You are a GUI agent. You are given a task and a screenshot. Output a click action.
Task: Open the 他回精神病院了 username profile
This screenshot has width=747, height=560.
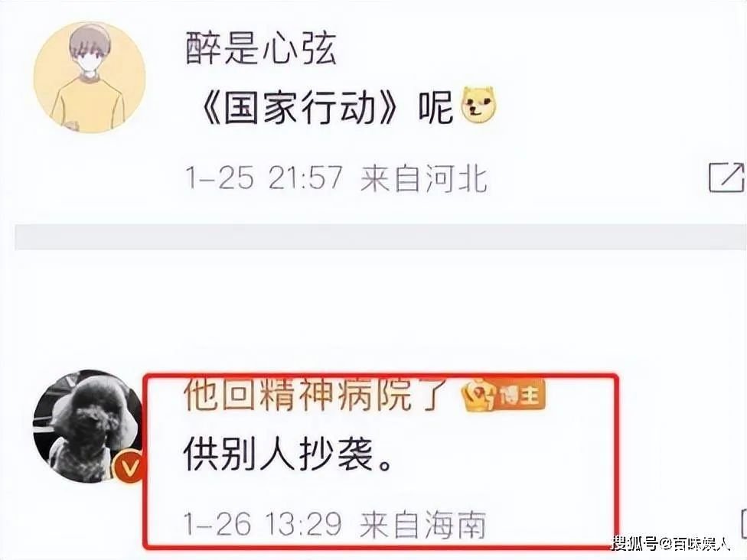(x=316, y=396)
